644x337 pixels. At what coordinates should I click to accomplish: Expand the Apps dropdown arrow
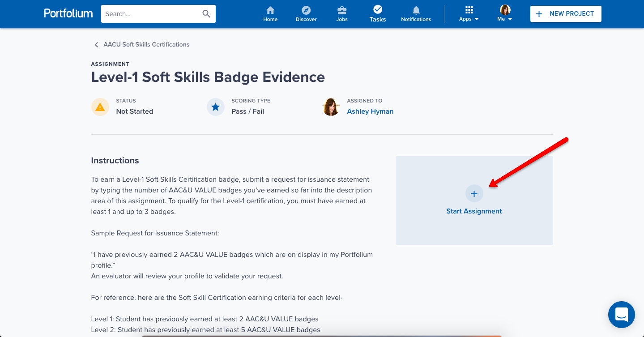(477, 19)
